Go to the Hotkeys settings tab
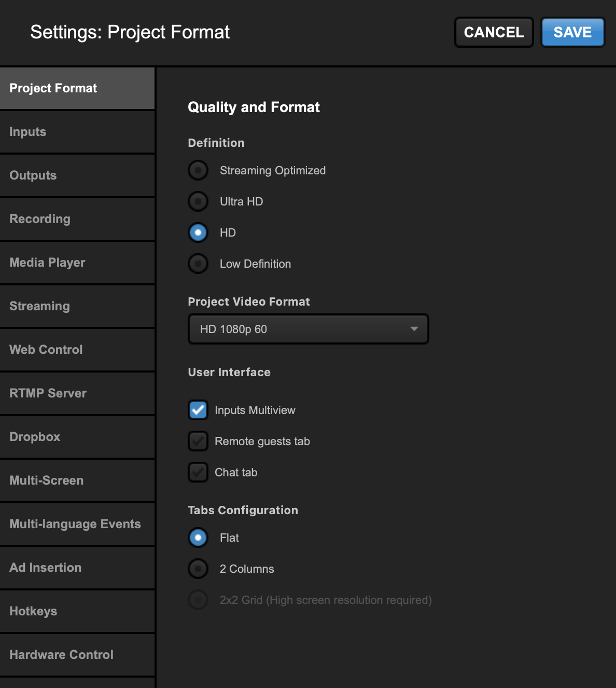616x688 pixels. click(77, 611)
